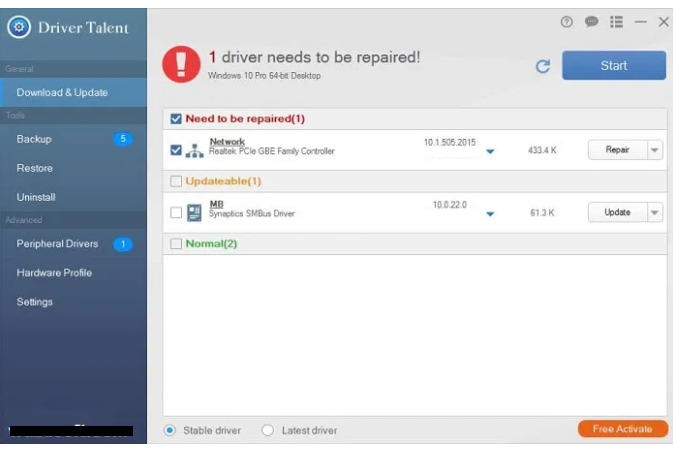The image size is (673, 449).
Task: Click Update for Synaptics SMBus Driver
Action: click(x=617, y=212)
